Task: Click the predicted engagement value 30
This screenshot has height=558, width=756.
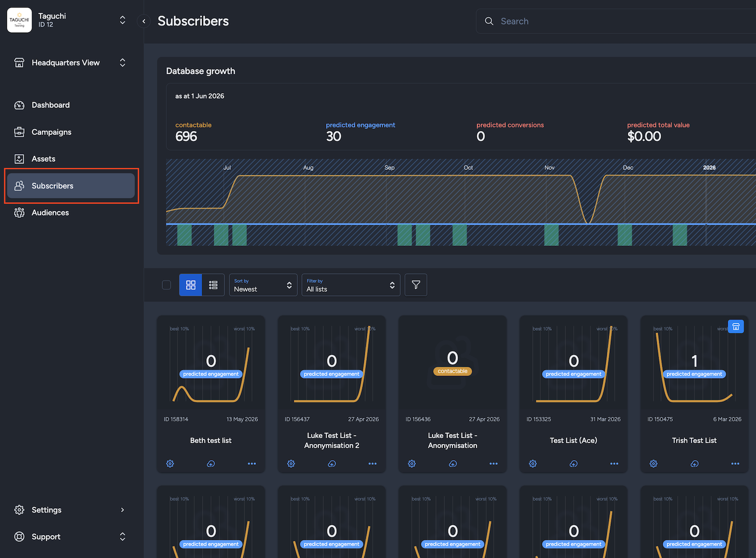Action: tap(334, 137)
